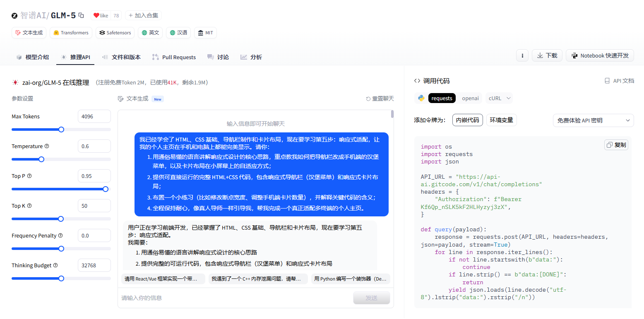
Task: Click the 下载 download button
Action: [x=547, y=55]
